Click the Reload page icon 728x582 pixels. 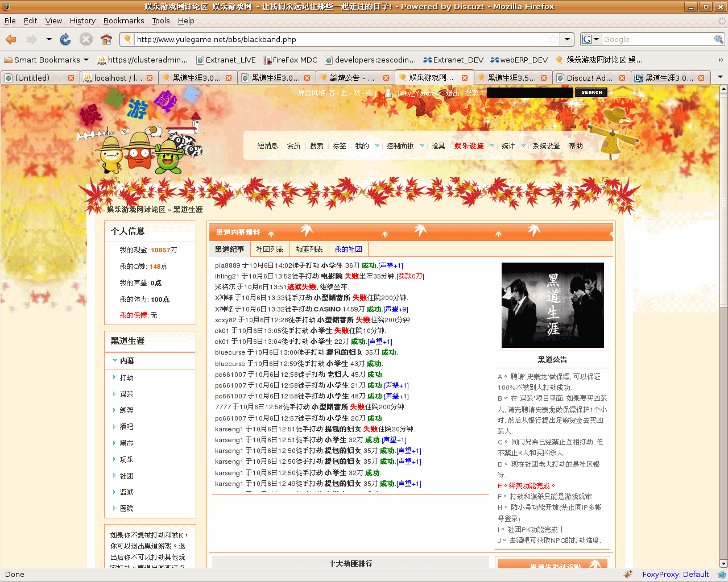coord(65,39)
